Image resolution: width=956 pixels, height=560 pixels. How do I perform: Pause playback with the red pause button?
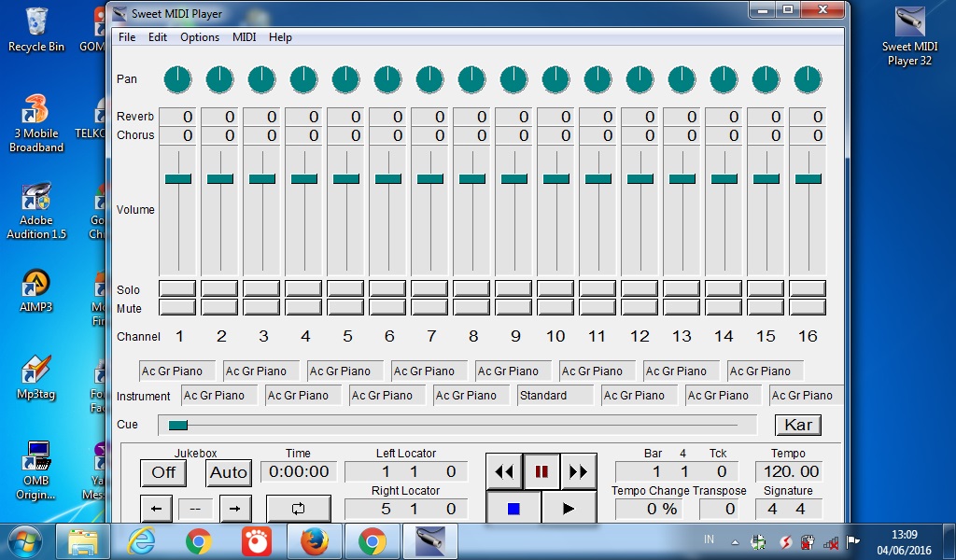541,471
